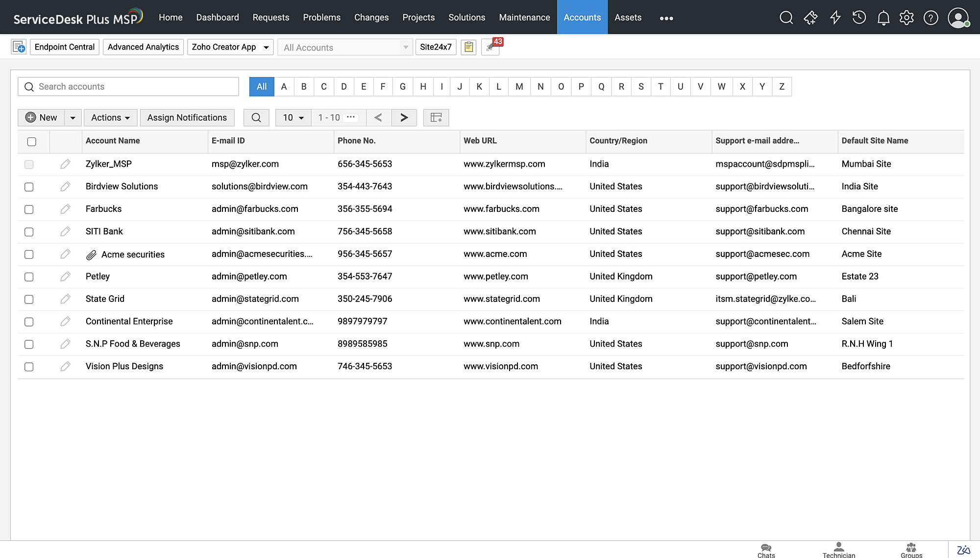Switch to the Requests tab
The image size is (980, 558).
coord(270,18)
